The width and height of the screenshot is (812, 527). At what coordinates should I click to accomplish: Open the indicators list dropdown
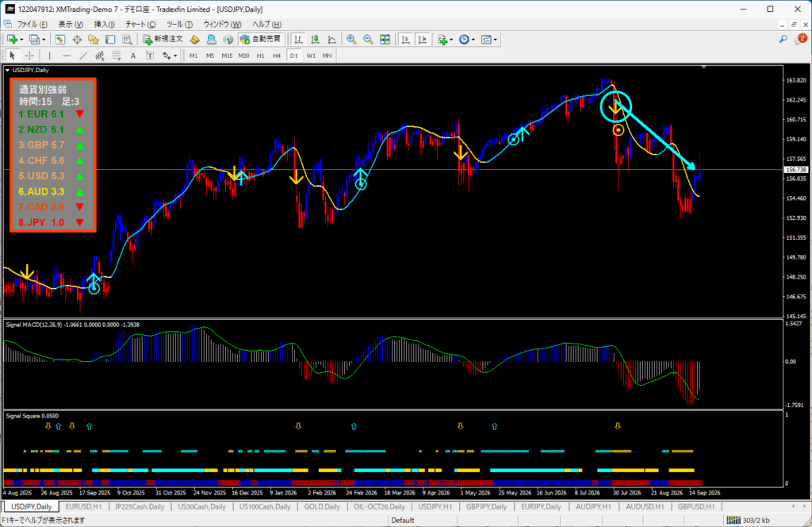451,40
